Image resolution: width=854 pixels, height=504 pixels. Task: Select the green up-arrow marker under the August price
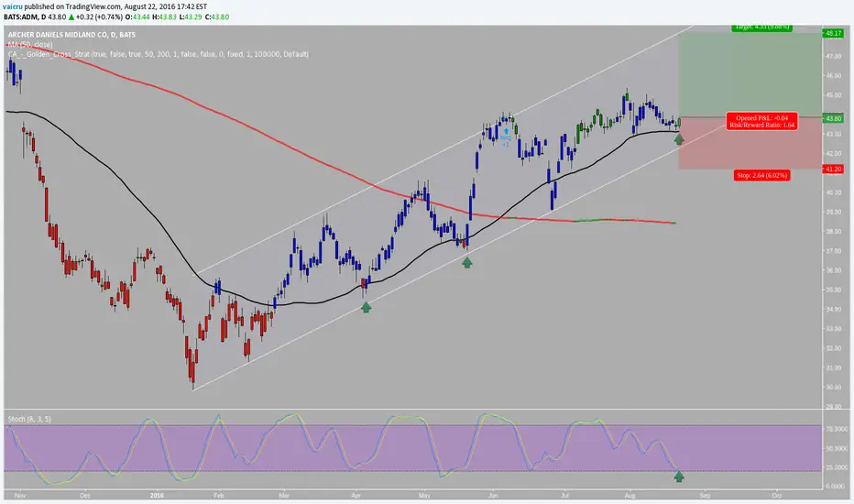tap(679, 139)
